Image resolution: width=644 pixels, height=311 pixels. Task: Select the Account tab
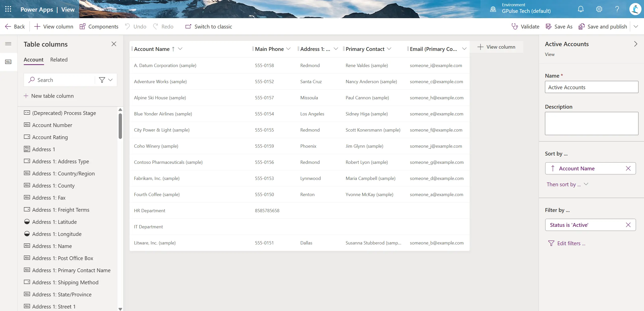(x=34, y=59)
